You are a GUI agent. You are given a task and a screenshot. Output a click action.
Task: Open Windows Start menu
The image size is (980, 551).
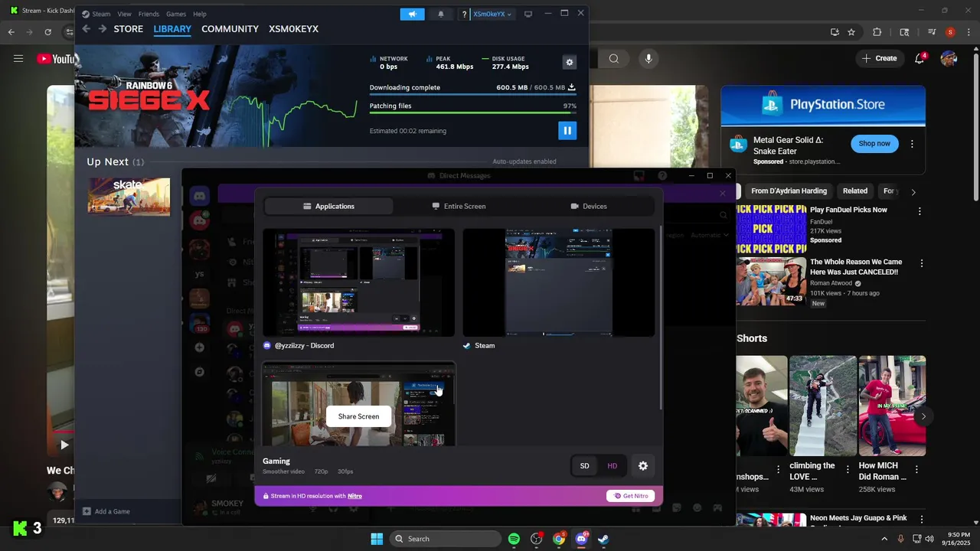point(377,539)
